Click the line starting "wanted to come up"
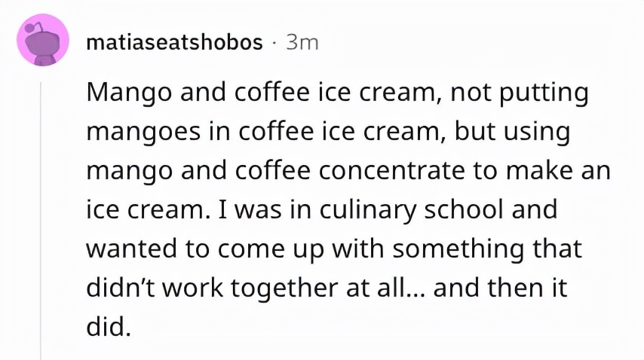Image resolution: width=644 pixels, height=360 pixels. tap(332, 249)
